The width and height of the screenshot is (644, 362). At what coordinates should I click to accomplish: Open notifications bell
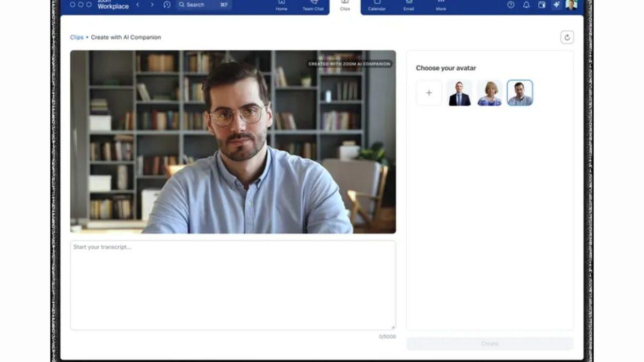click(526, 5)
